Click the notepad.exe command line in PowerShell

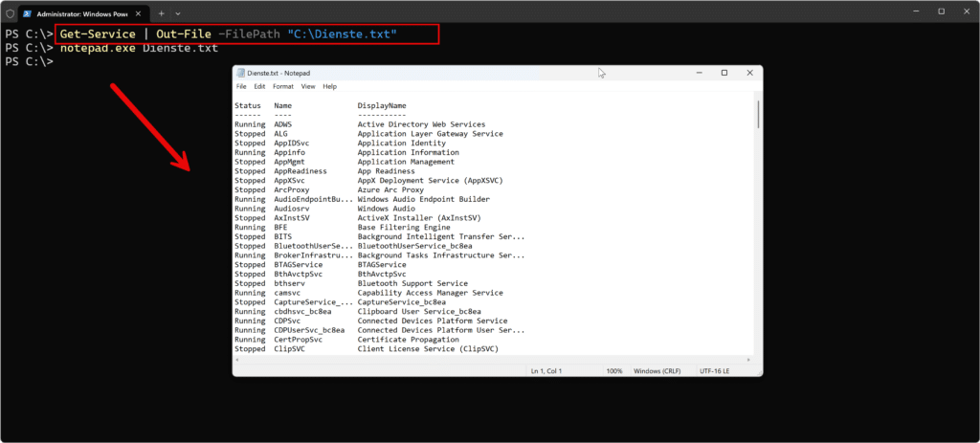[x=140, y=48]
